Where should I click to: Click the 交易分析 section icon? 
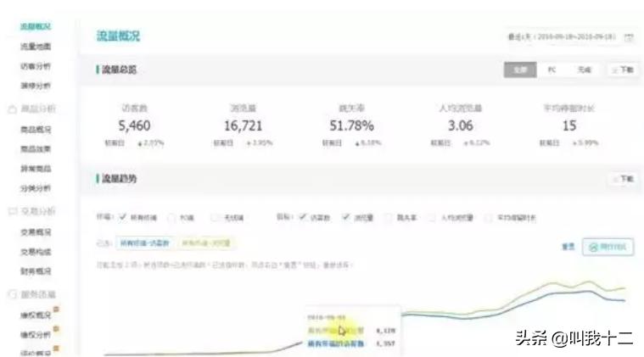click(x=13, y=211)
